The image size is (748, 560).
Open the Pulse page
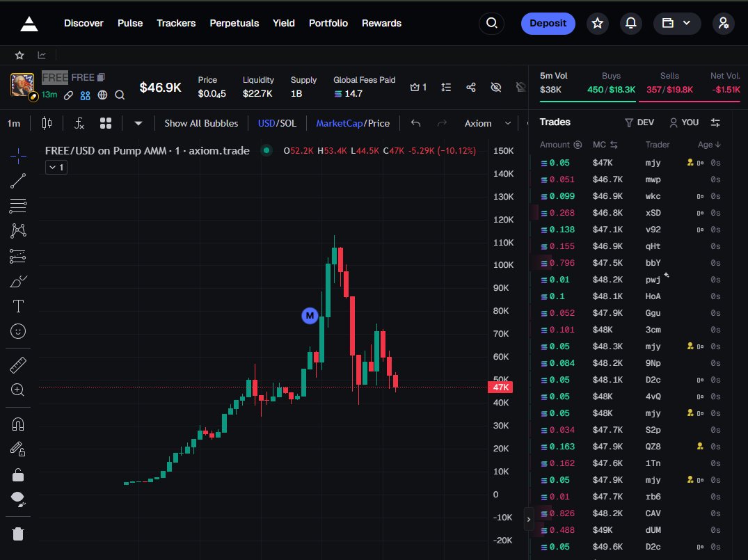pos(130,23)
